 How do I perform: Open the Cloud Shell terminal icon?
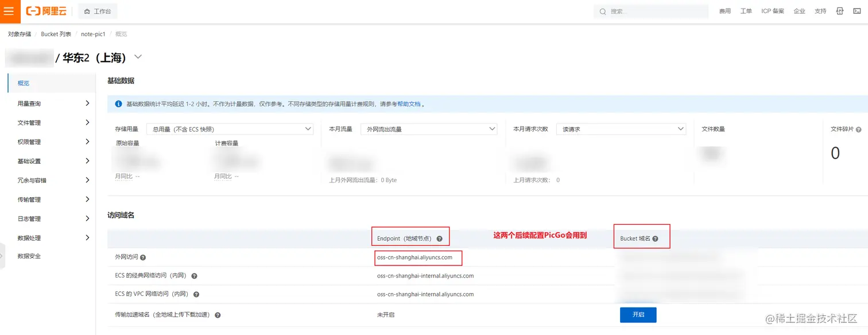click(x=858, y=11)
